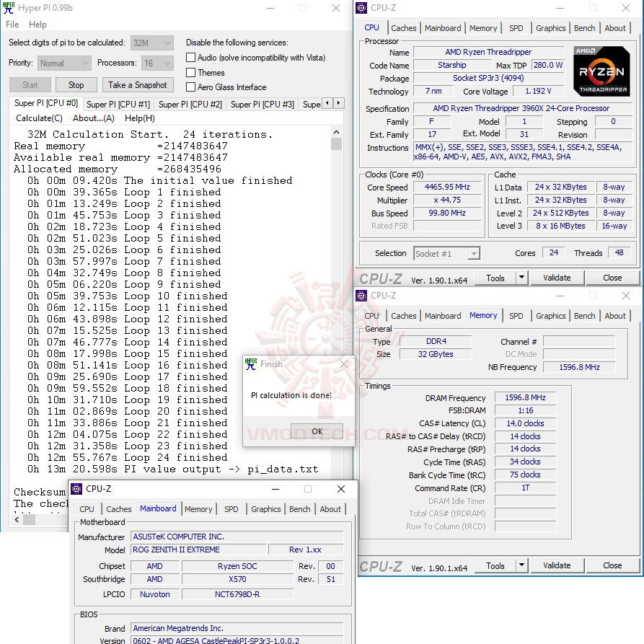Click the BIOS version 0602 field
Image resolution: width=644 pixels, height=644 pixels.
237,640
